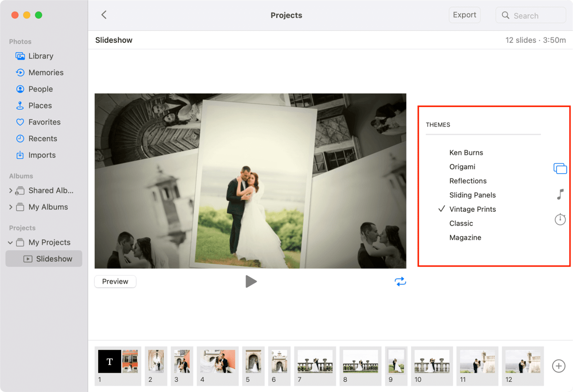
Task: Select slide thumbnail 7
Action: coord(315,366)
